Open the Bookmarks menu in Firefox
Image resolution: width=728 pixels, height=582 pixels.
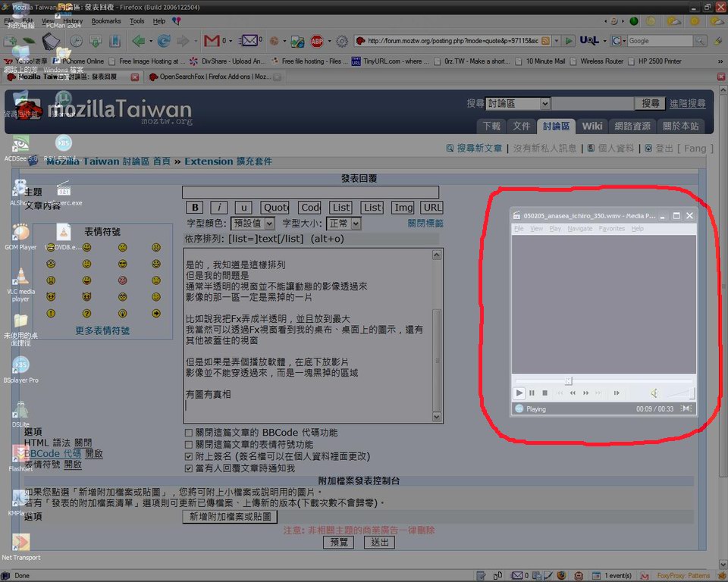106,21
